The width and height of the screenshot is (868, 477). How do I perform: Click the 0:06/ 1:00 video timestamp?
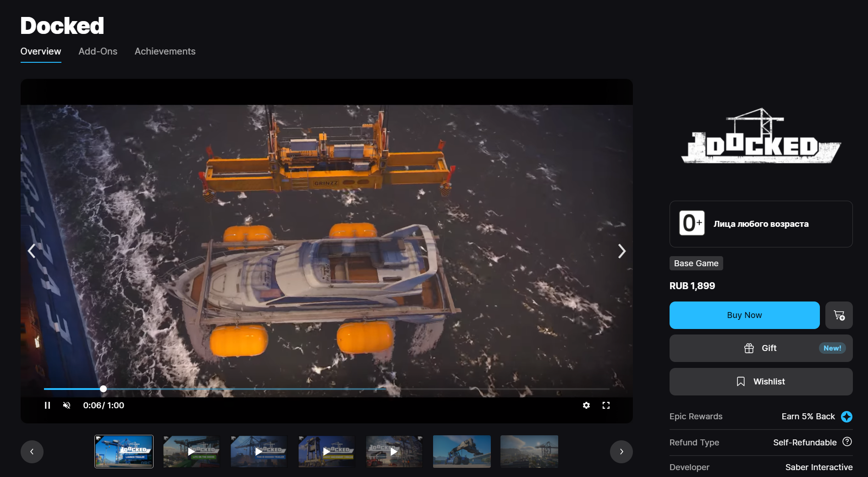point(104,406)
